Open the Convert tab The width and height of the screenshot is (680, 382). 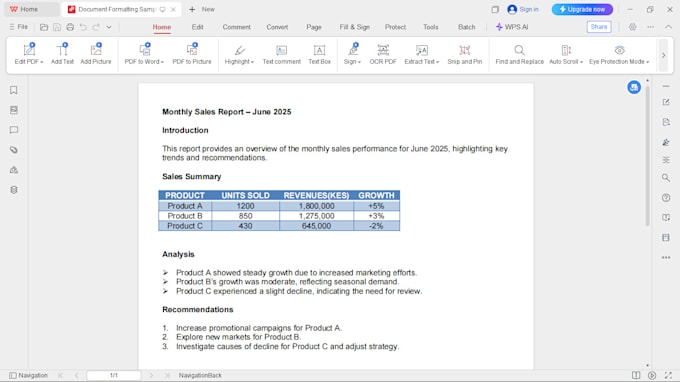click(277, 27)
